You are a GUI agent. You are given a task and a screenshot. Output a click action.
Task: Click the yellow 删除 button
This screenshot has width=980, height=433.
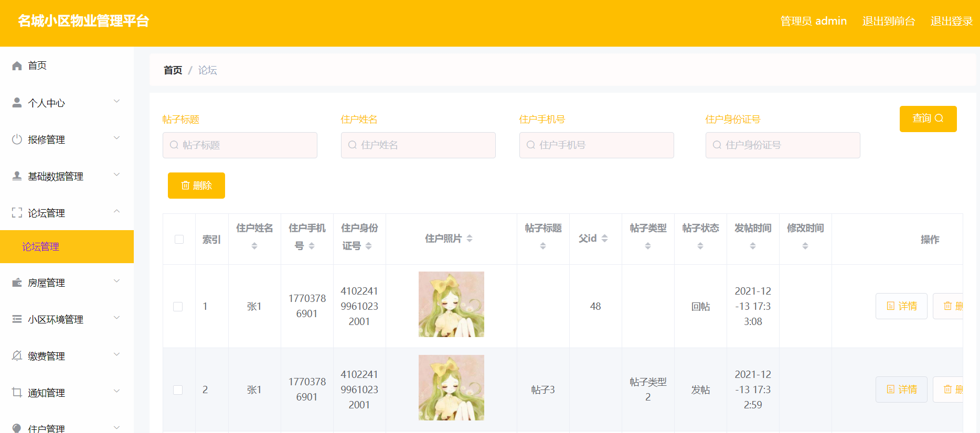(196, 186)
